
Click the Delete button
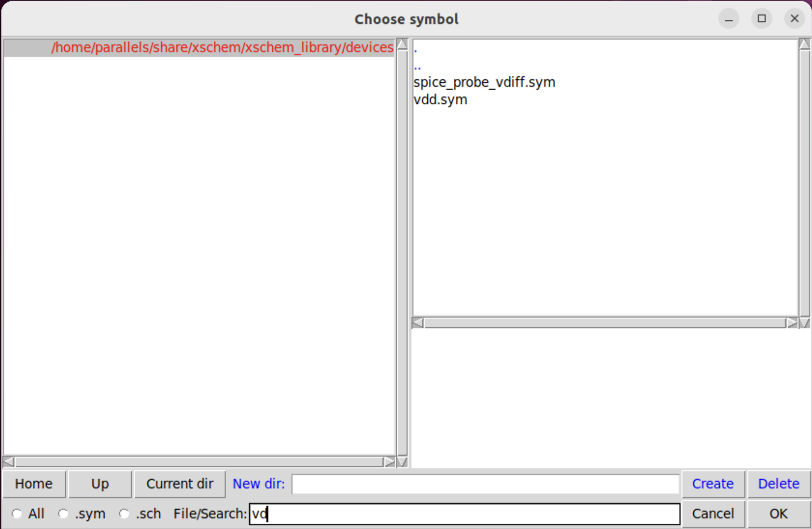pyautogui.click(x=778, y=484)
